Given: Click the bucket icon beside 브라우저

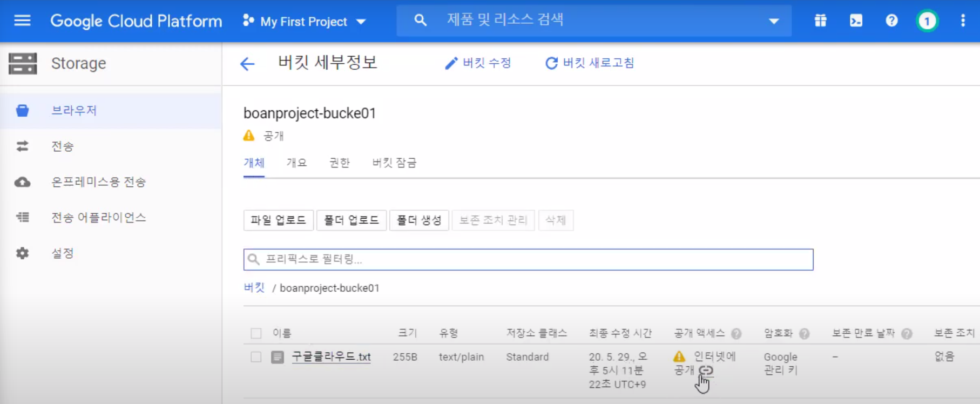Looking at the screenshot, I should tap(22, 111).
